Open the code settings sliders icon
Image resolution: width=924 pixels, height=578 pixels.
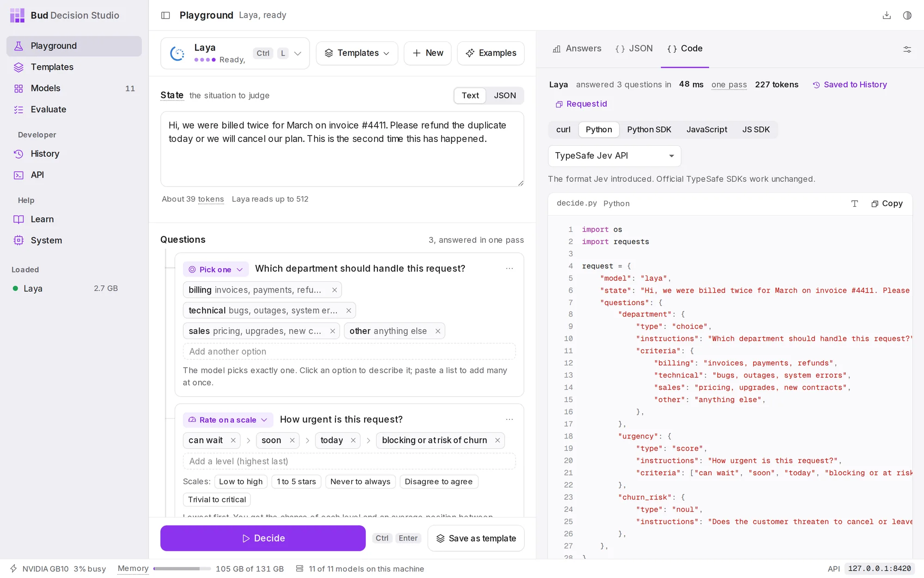coord(907,49)
